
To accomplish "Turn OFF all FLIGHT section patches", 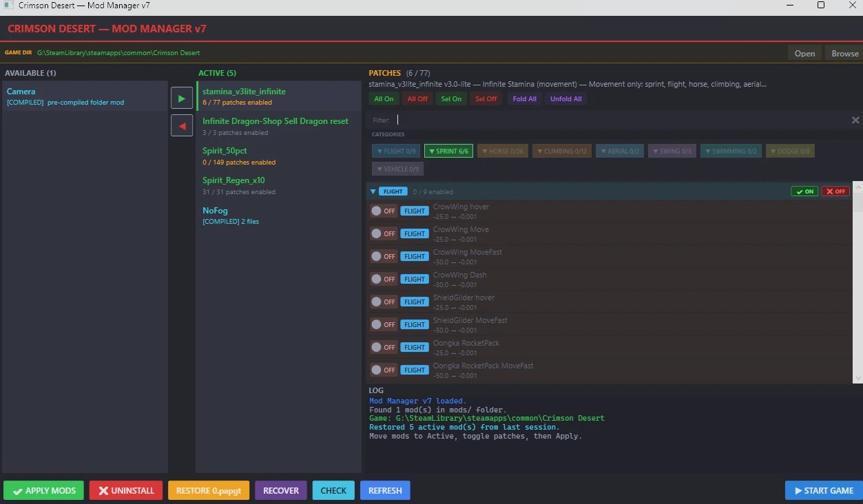I will click(x=835, y=191).
